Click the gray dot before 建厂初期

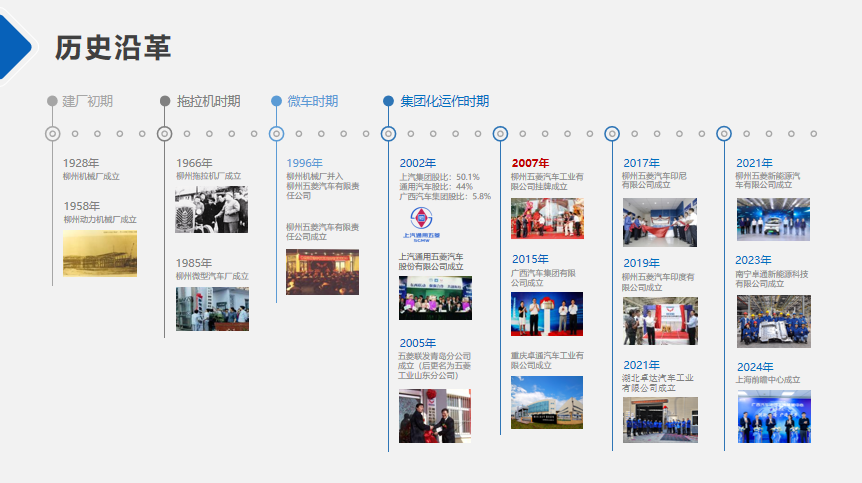click(x=52, y=101)
